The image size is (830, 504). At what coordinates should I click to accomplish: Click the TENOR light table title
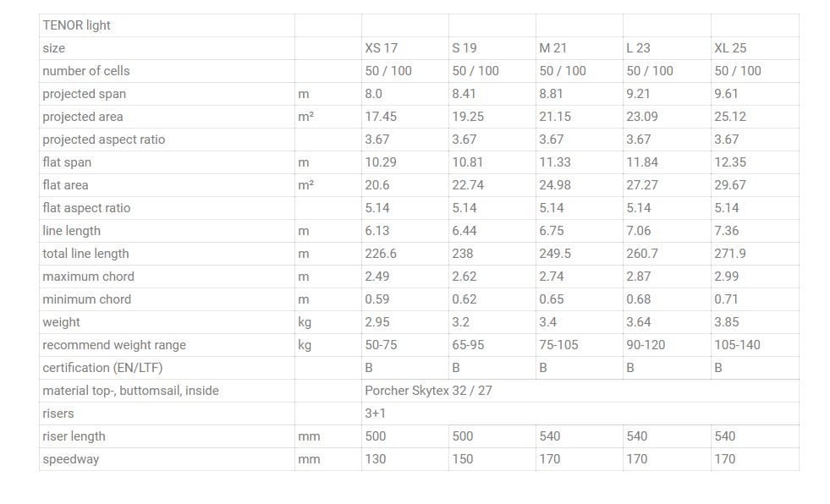(77, 25)
